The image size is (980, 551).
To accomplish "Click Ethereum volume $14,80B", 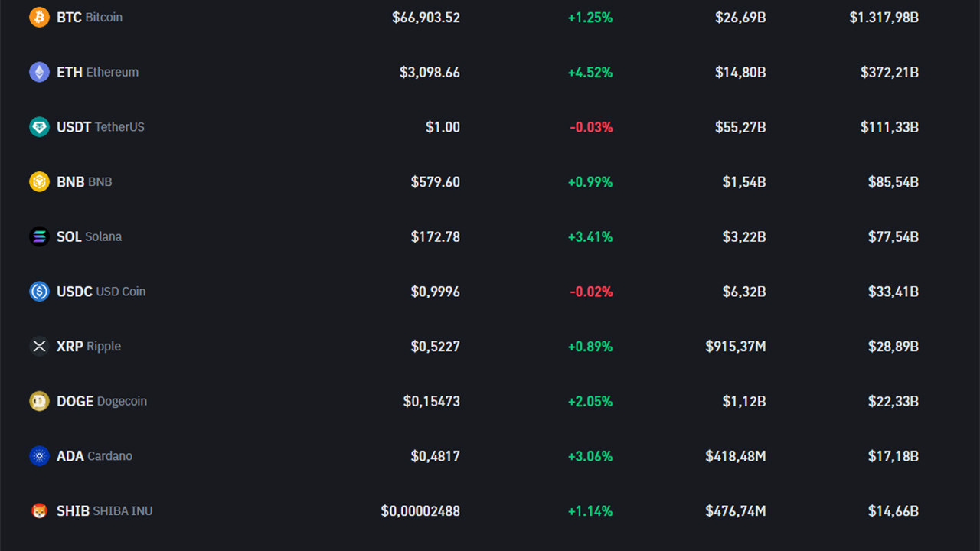I will (740, 72).
